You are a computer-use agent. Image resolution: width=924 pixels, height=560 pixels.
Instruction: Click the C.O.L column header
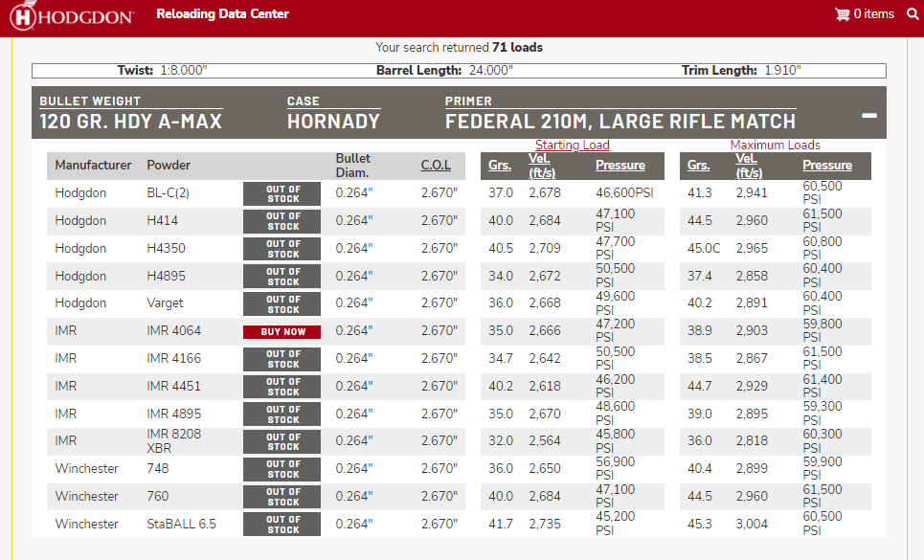(436, 166)
